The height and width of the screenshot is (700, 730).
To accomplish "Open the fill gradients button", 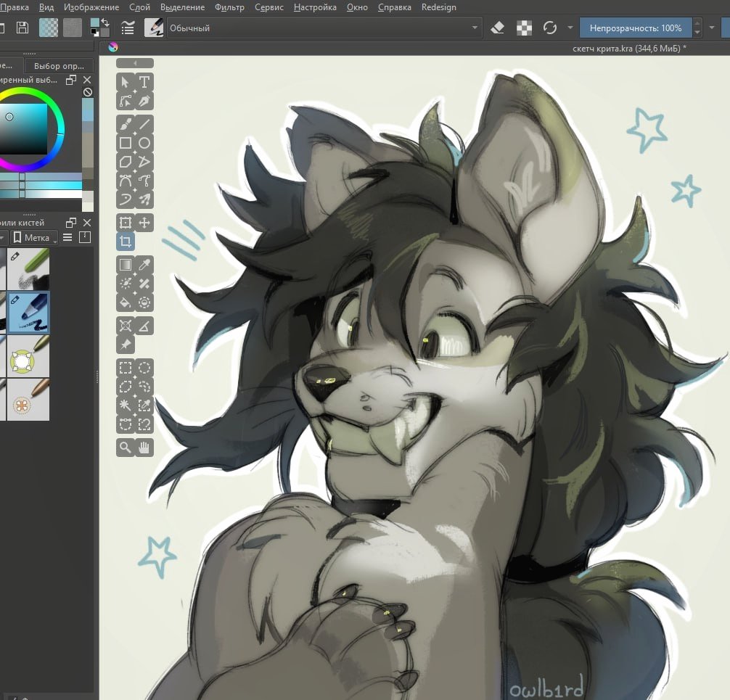I will tap(49, 28).
